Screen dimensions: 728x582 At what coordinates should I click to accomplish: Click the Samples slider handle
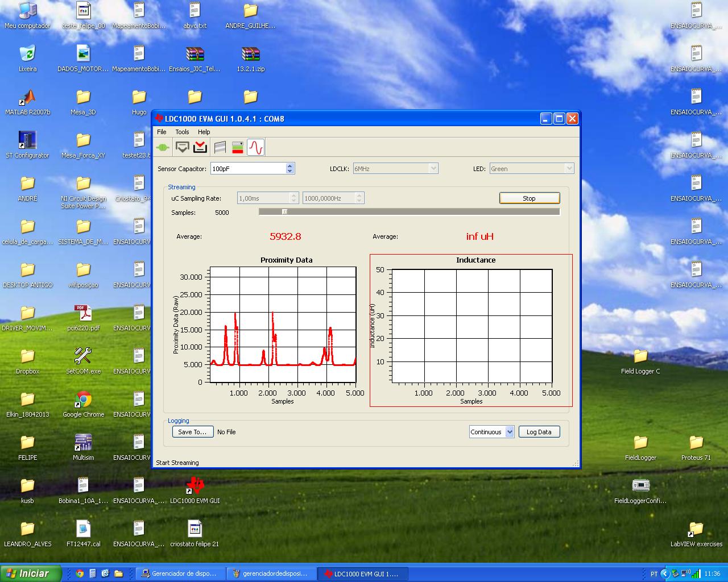click(x=285, y=212)
